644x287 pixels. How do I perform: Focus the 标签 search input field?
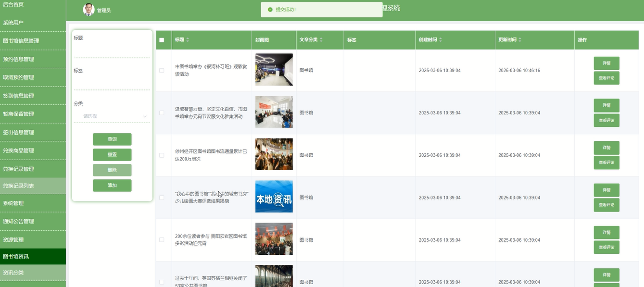(112, 84)
